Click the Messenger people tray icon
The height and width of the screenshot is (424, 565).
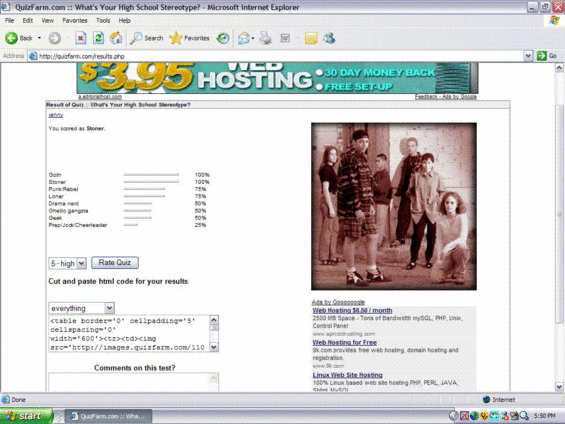pos(504,416)
